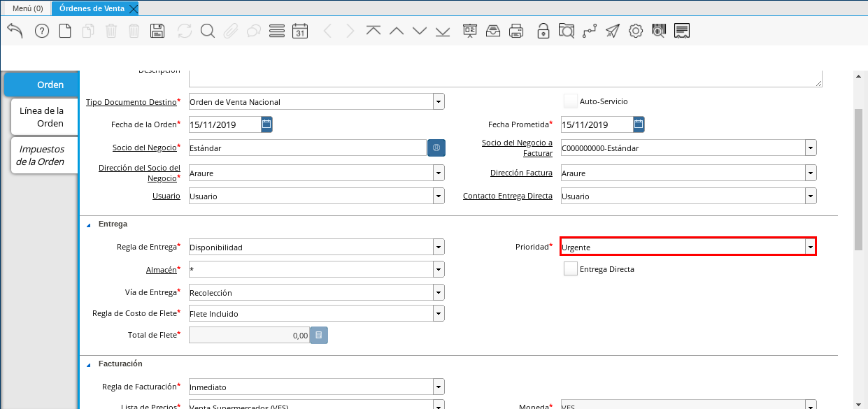Open the magnifier search records icon
The width and height of the screenshot is (868, 409).
click(x=207, y=31)
